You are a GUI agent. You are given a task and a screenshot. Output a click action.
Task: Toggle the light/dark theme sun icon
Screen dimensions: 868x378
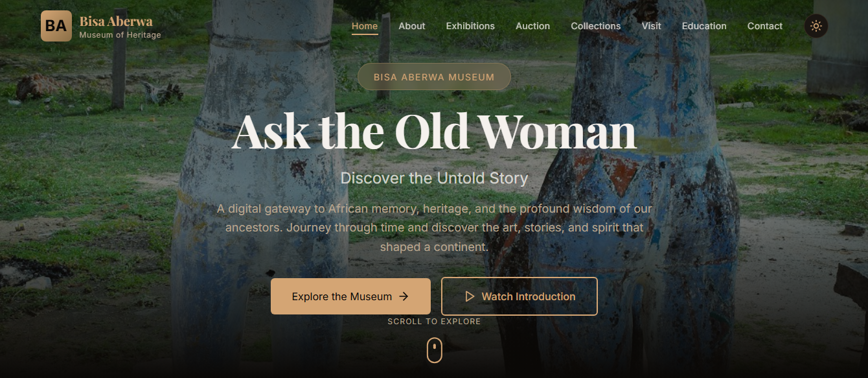(816, 26)
